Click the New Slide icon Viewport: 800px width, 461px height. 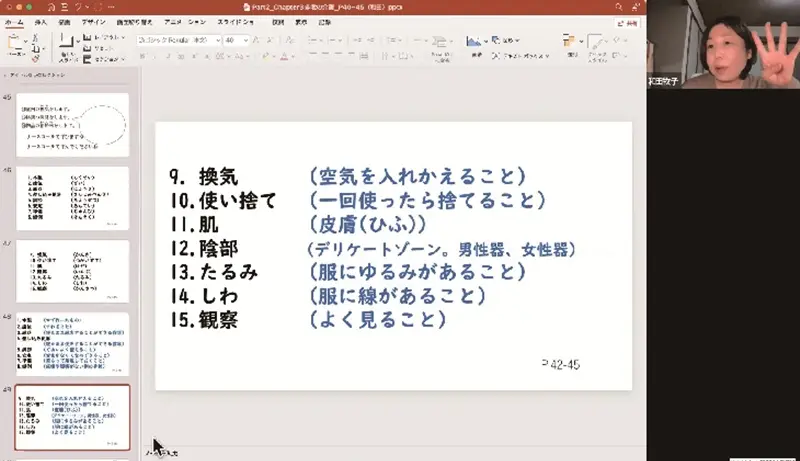click(66, 41)
